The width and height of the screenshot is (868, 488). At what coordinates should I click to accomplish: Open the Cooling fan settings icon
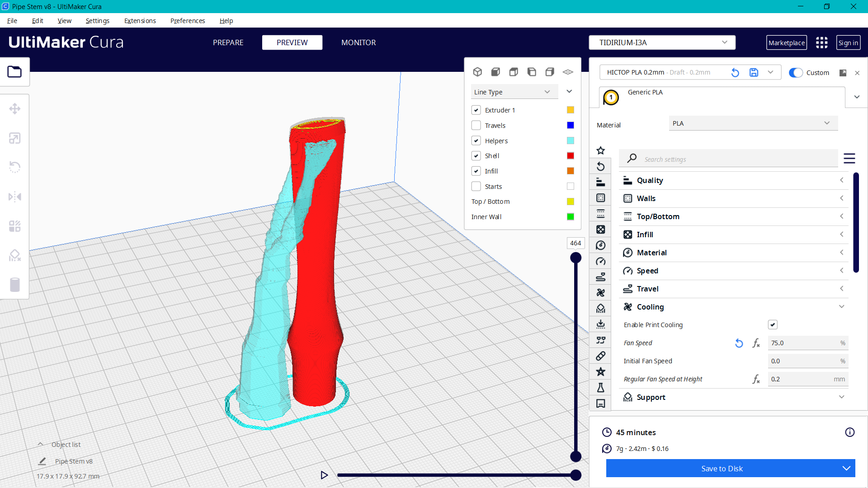[600, 292]
